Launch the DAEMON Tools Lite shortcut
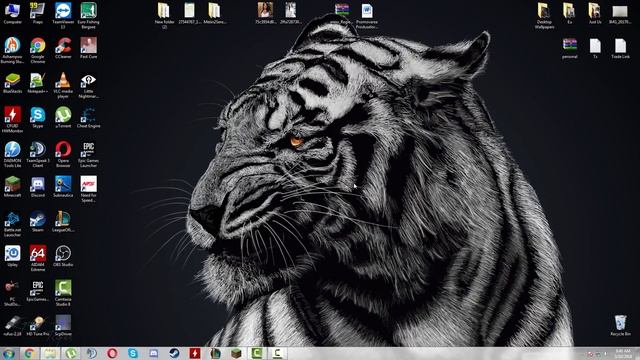Screen dimensions: 640x360 pyautogui.click(x=12, y=154)
